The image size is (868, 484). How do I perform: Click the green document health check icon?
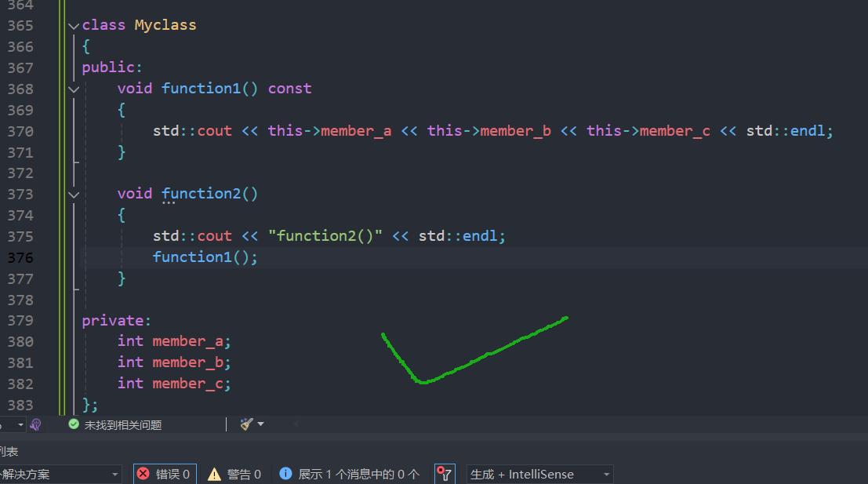[73, 424]
